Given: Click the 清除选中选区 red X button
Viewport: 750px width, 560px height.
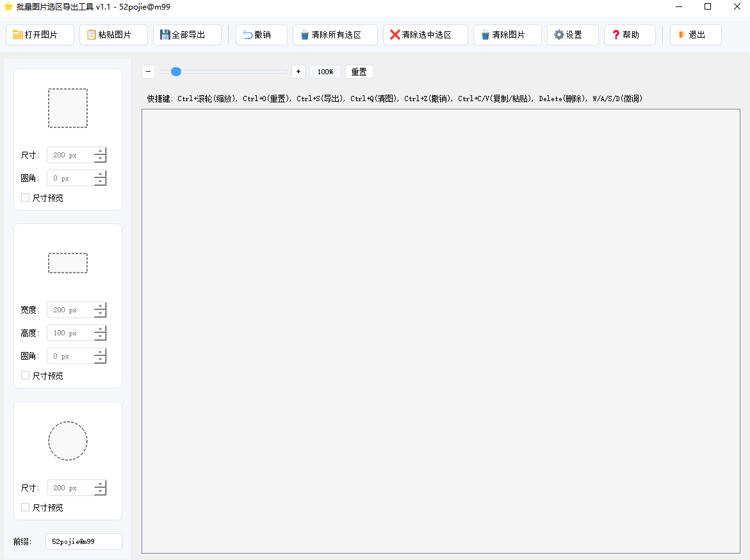Looking at the screenshot, I should point(425,35).
